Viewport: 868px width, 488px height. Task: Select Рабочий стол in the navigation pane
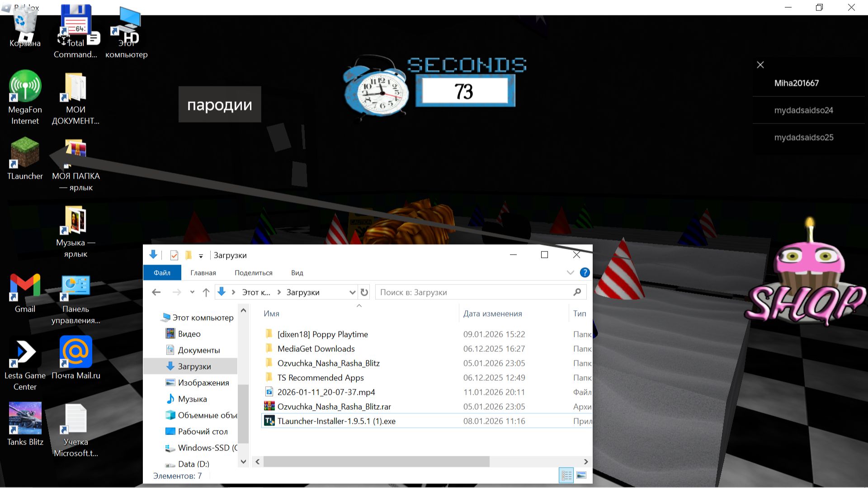click(197, 431)
